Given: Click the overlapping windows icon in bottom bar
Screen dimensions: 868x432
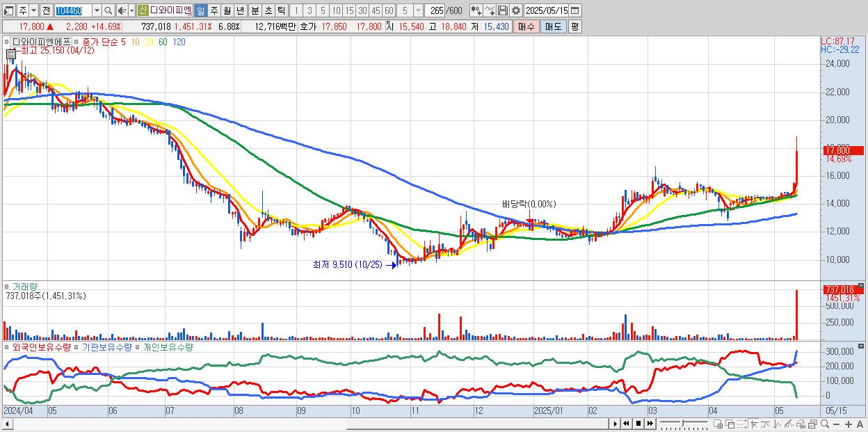Looking at the screenshot, I should click(x=730, y=424).
